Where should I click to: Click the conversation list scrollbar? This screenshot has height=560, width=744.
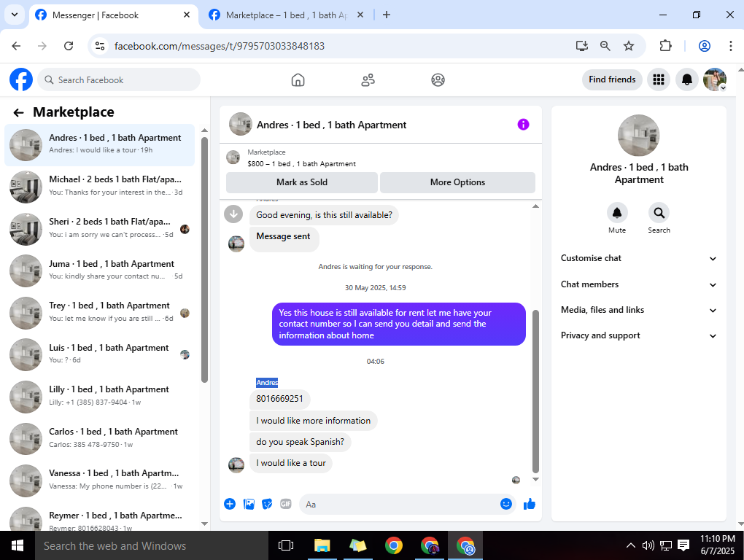204,260
